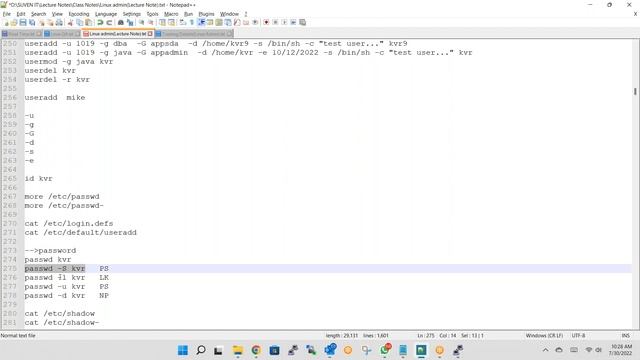
Task: Save the current file via toolbar
Action: click(x=23, y=22)
